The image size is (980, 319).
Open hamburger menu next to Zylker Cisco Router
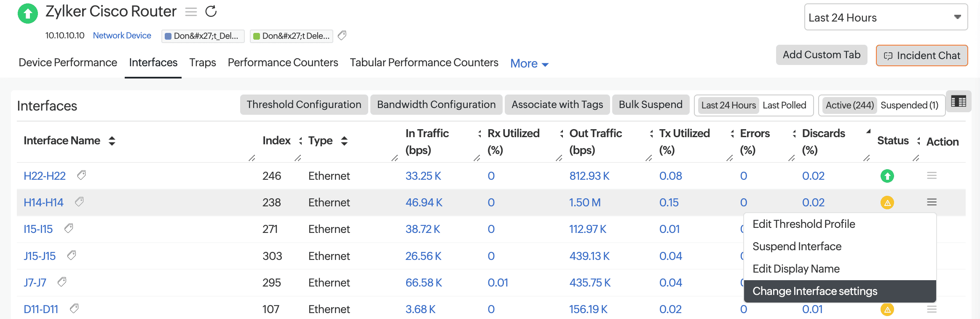pyautogui.click(x=191, y=12)
